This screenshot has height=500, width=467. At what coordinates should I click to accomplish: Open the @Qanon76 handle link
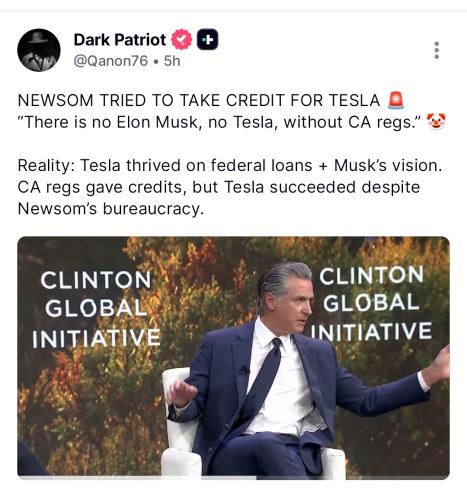[x=110, y=61]
